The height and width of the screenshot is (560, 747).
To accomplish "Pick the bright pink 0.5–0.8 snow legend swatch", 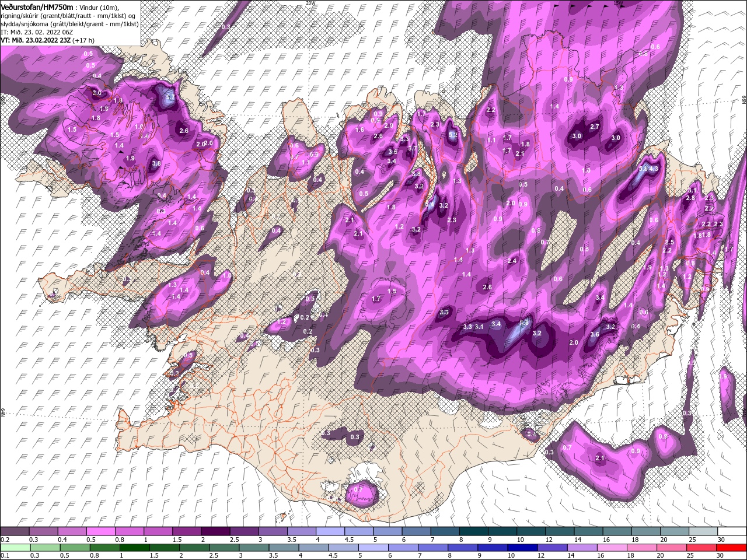I will (x=100, y=531).
